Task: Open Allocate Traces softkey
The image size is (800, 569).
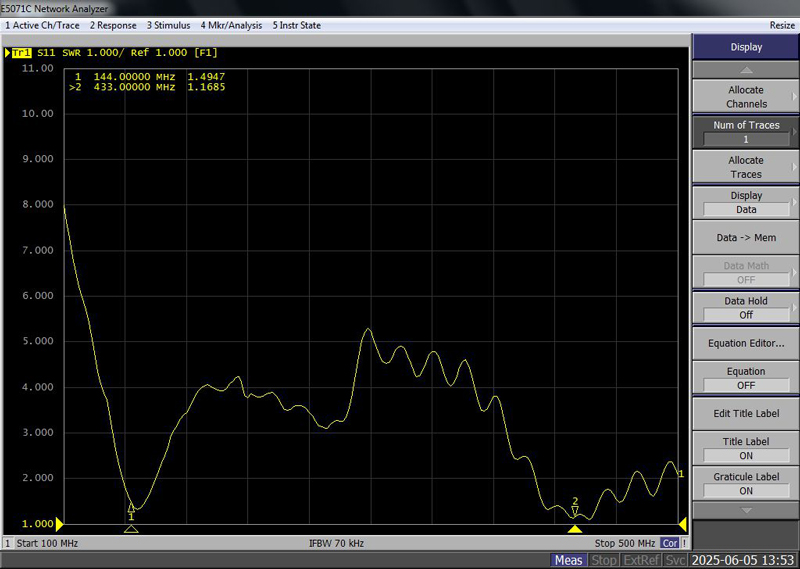Action: click(746, 167)
